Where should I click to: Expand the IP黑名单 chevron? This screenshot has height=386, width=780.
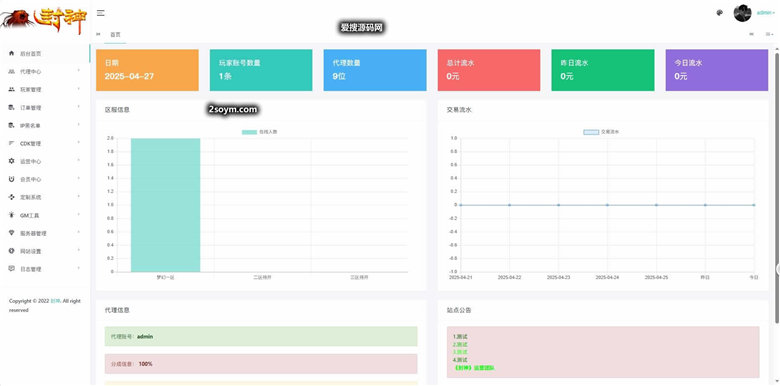tap(79, 125)
